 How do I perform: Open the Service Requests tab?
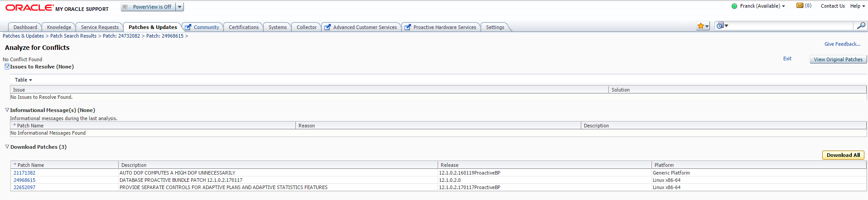pyautogui.click(x=100, y=27)
